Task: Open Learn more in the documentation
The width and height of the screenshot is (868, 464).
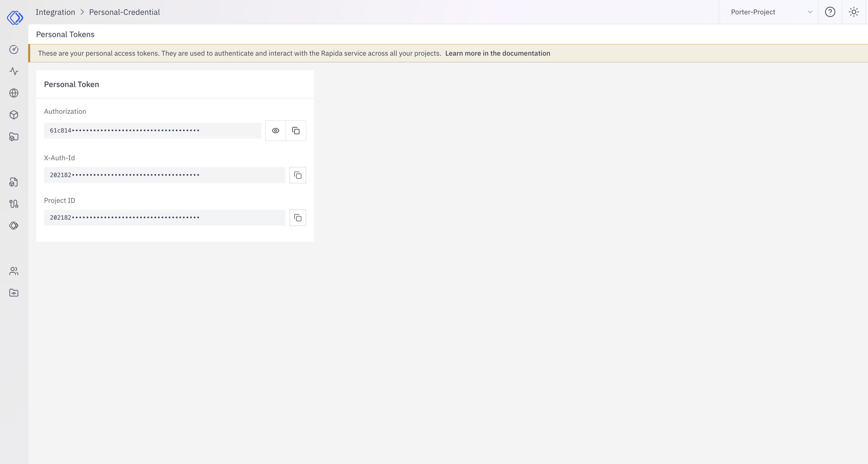Action: tap(498, 53)
